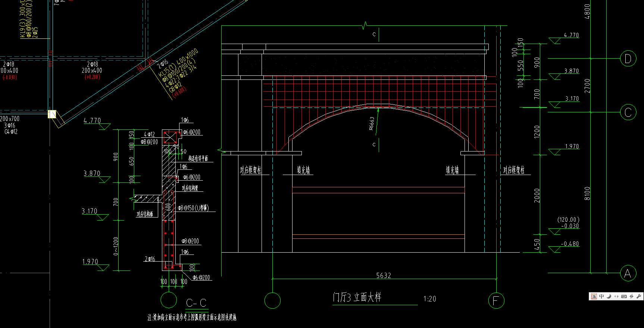Click the IME skin/switch arrows icon
Image resolution: width=644 pixels, height=328 pixels.
click(x=631, y=296)
